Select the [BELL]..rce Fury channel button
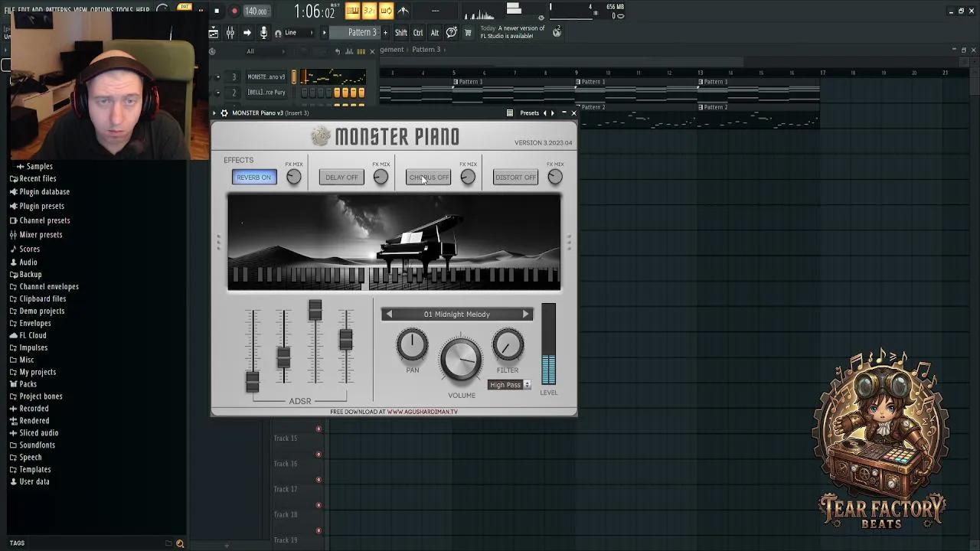Image resolution: width=980 pixels, height=551 pixels. 266,92
